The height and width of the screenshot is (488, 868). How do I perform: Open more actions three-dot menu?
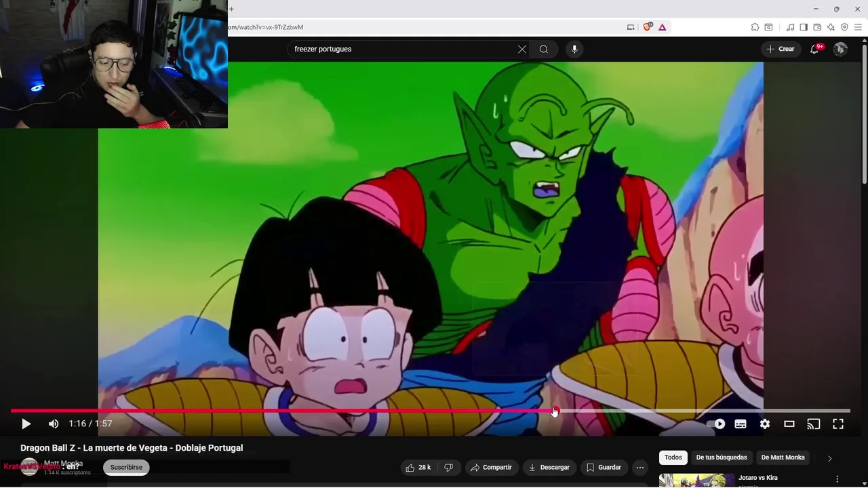coord(640,468)
